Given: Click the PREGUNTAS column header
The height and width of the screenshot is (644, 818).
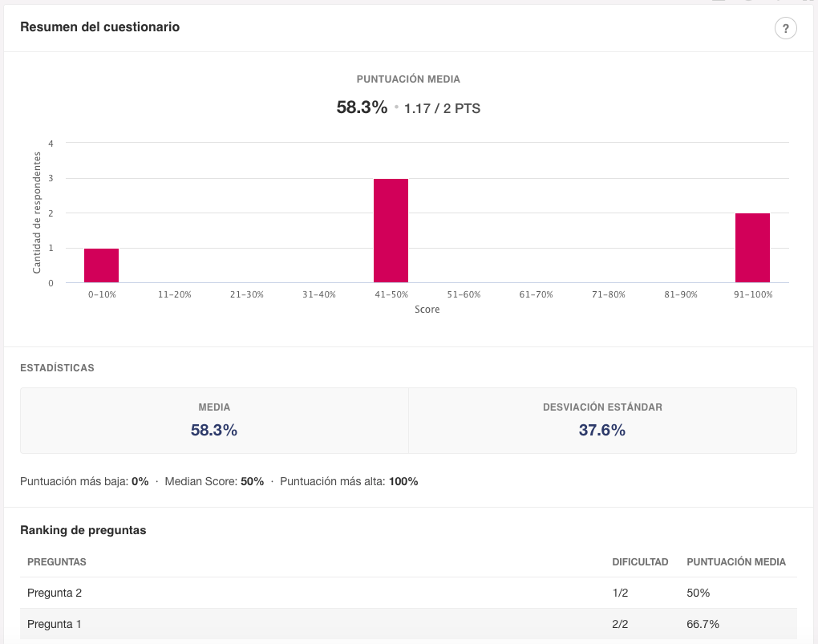Looking at the screenshot, I should coord(56,561).
